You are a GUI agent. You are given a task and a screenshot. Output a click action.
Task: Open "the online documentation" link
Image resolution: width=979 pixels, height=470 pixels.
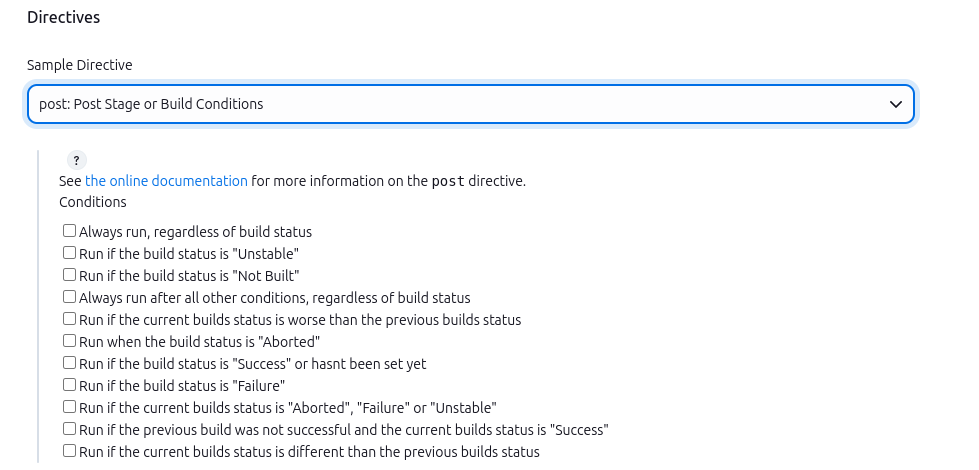tap(166, 181)
